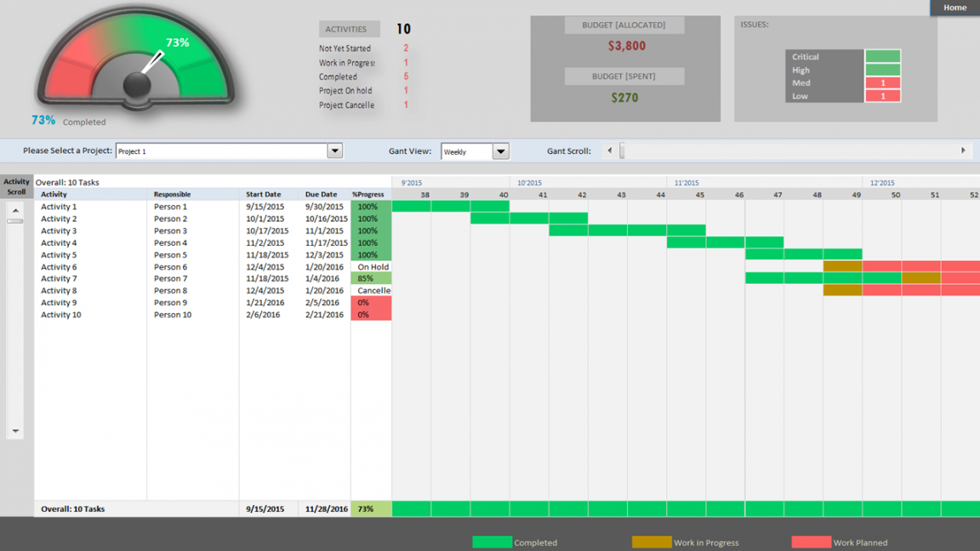
Task: Click the BUDGET [SPENT] label button
Action: pyautogui.click(x=624, y=77)
